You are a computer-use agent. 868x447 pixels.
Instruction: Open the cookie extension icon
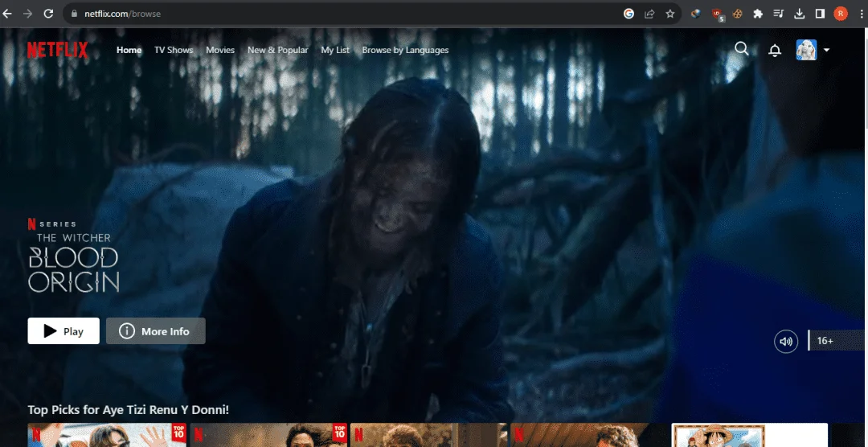(737, 14)
